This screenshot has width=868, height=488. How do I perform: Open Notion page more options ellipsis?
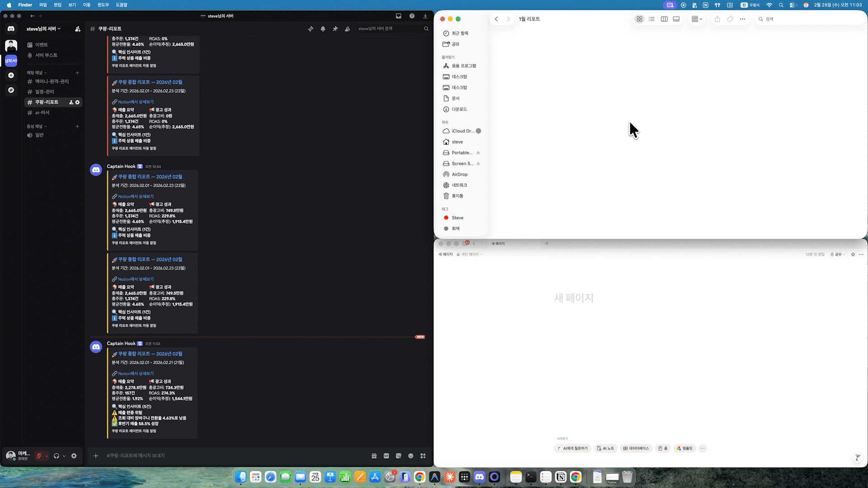861,254
